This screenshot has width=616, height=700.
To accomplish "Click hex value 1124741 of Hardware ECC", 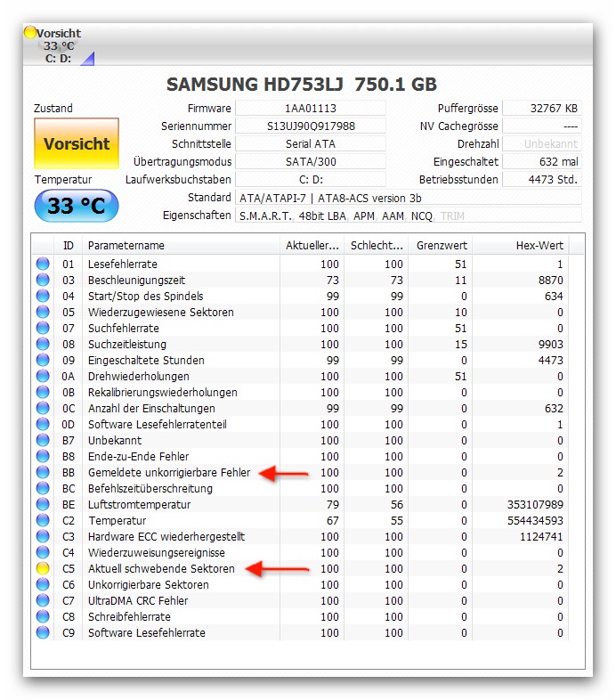I will [541, 536].
